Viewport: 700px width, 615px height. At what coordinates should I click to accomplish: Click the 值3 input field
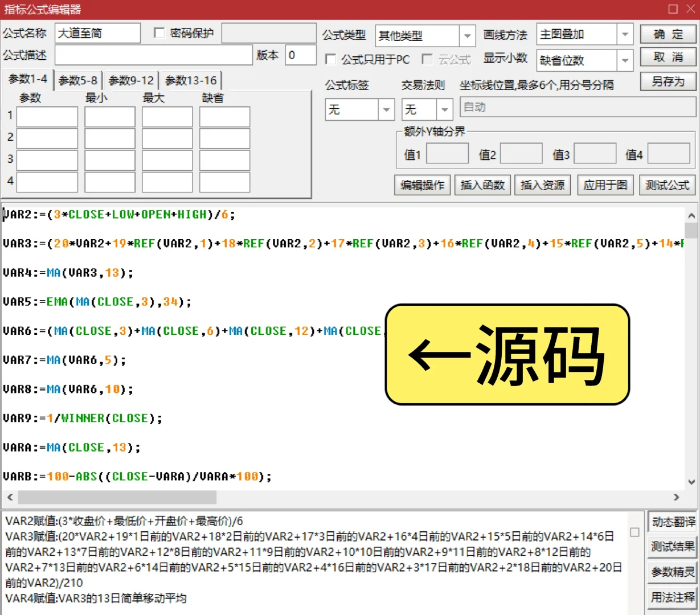(x=595, y=154)
